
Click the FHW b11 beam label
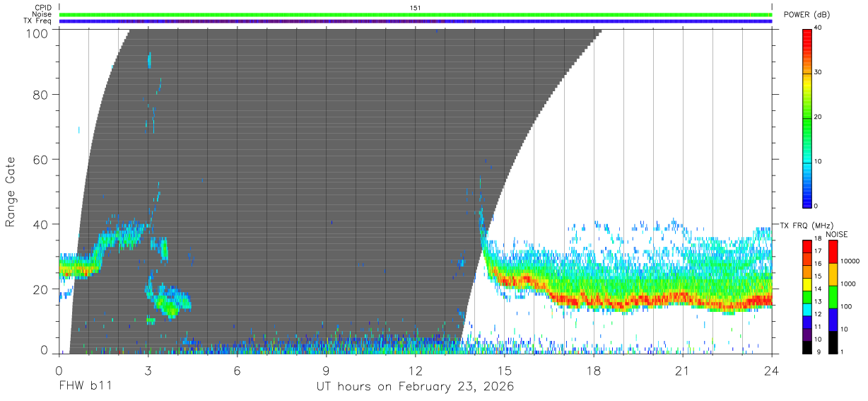pyautogui.click(x=85, y=386)
